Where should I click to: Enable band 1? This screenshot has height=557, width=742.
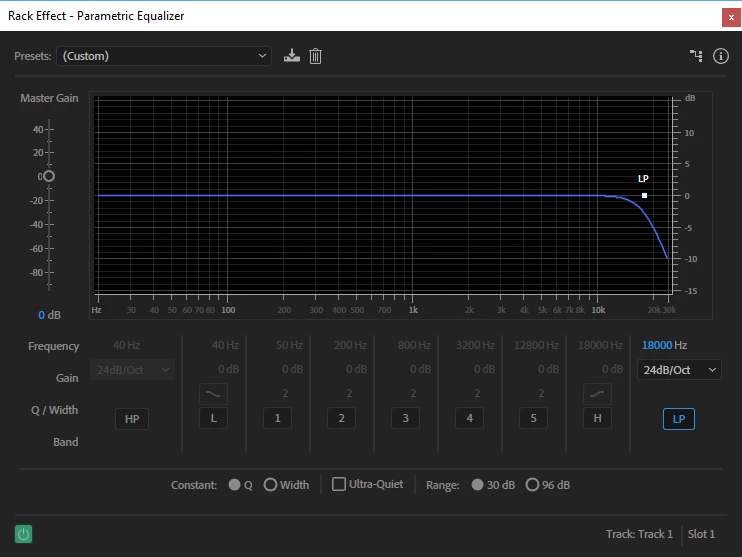[277, 418]
